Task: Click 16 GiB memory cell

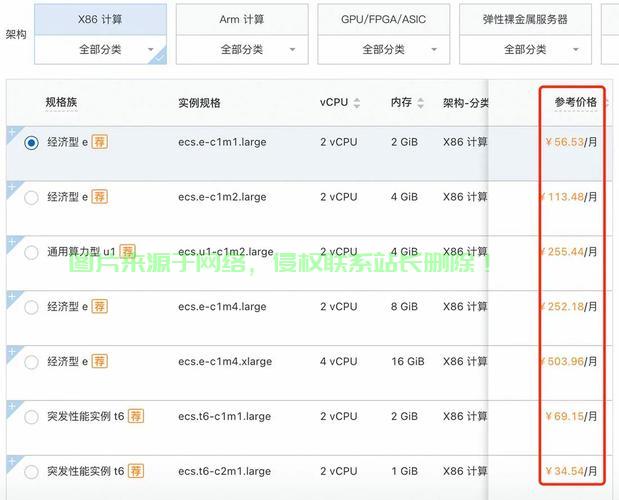Action: tap(408, 361)
